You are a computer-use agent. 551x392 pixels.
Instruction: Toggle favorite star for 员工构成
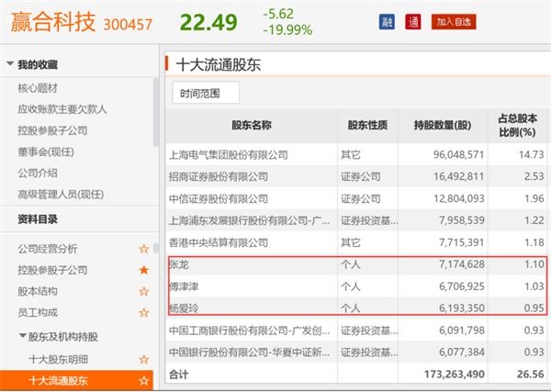click(144, 312)
